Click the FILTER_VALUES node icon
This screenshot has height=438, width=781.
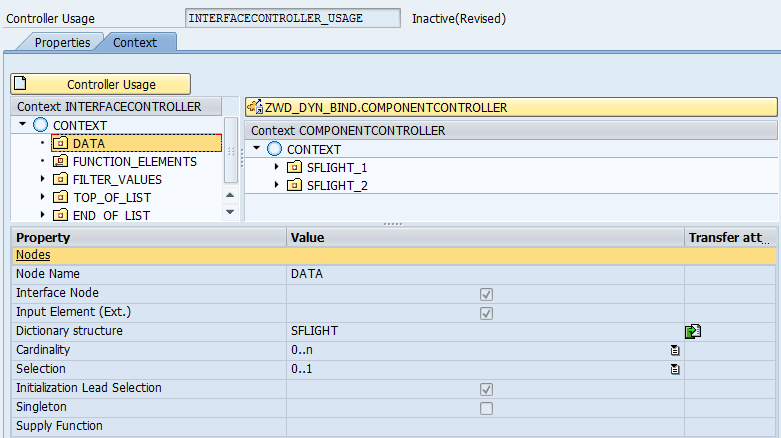[60, 179]
